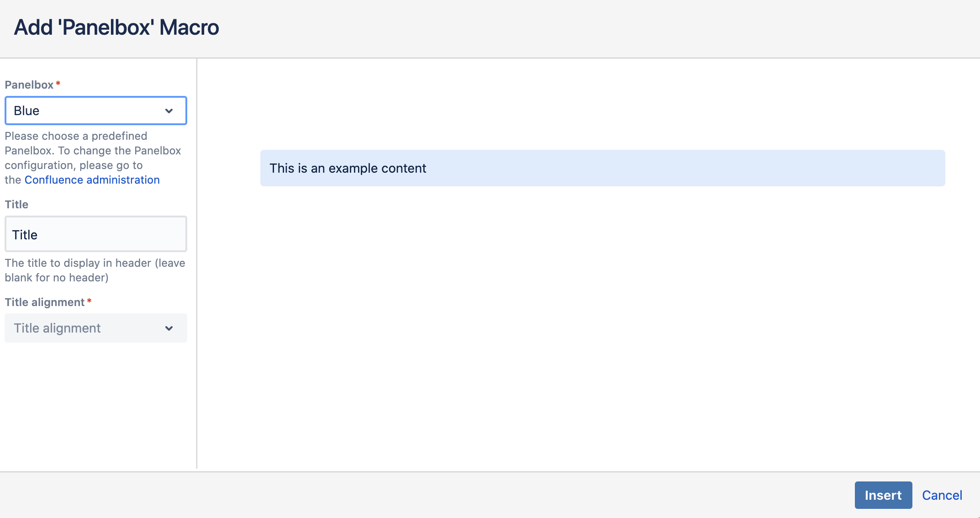
Task: Click the red asterisk beside Title alignment label
Action: click(x=89, y=301)
